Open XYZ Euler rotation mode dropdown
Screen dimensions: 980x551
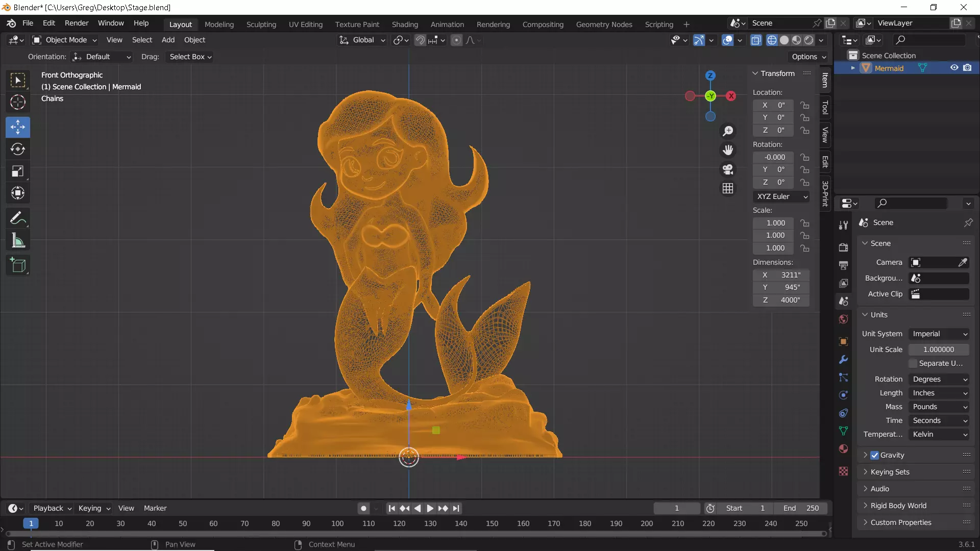point(781,196)
